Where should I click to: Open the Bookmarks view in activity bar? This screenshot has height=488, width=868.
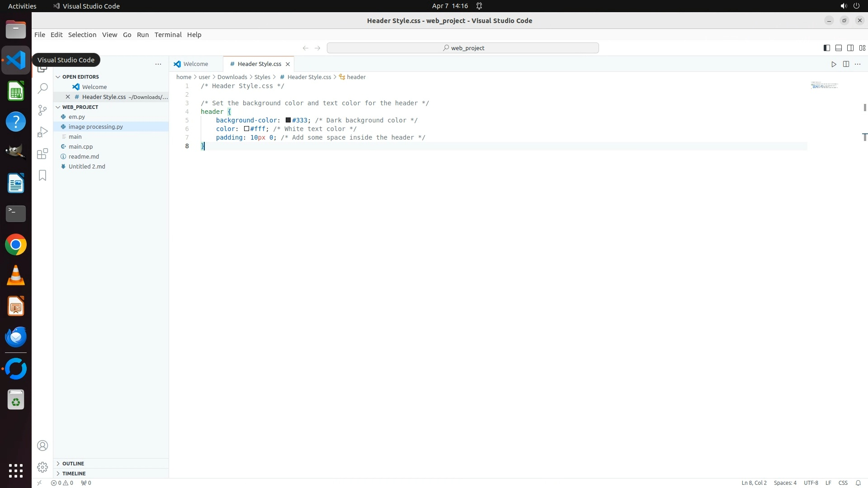[42, 175]
